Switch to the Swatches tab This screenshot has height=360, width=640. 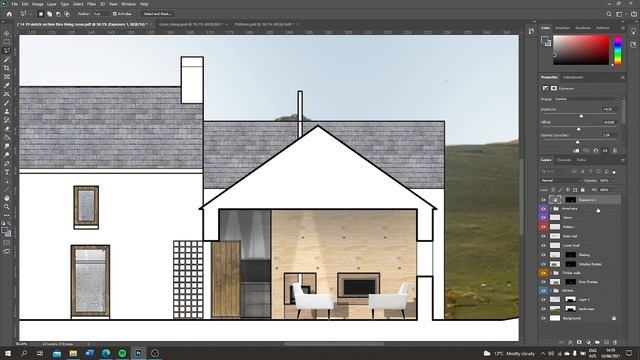pos(562,28)
